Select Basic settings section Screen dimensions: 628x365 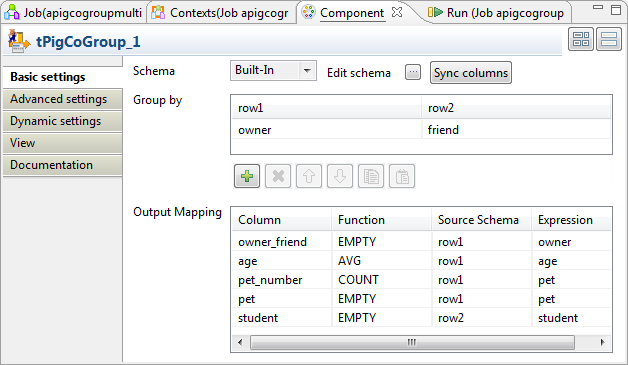(62, 77)
